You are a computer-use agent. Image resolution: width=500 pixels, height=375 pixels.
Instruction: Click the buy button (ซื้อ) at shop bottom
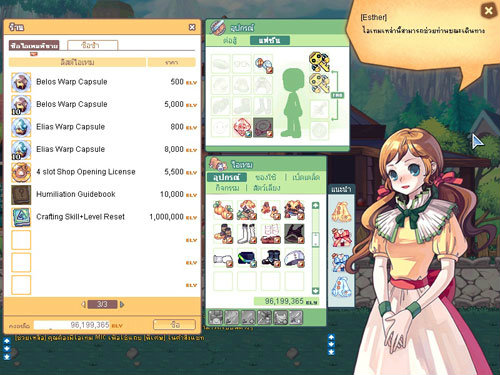pyautogui.click(x=174, y=325)
